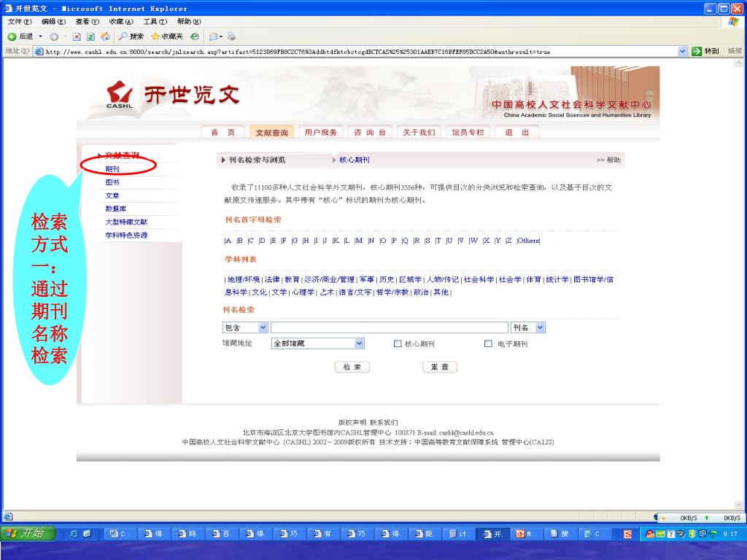Click the journal name search text field

pos(390,327)
